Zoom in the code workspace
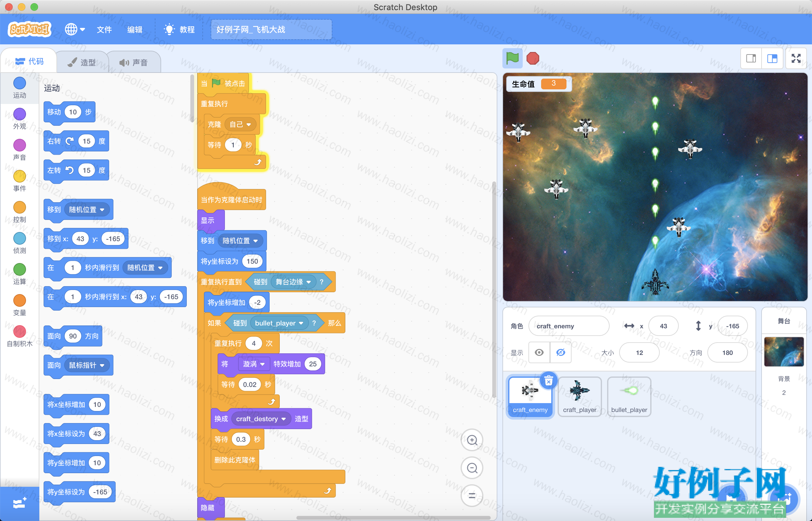Image resolution: width=812 pixels, height=521 pixels. (x=472, y=440)
